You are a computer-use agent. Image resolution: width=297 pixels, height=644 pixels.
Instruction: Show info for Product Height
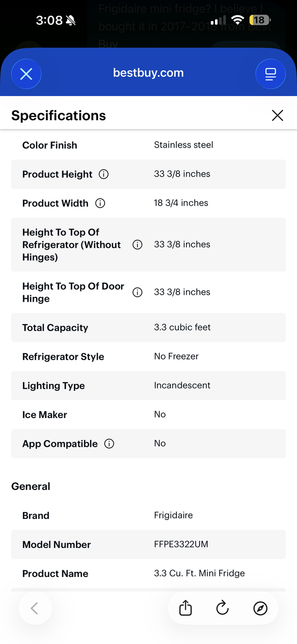point(104,174)
